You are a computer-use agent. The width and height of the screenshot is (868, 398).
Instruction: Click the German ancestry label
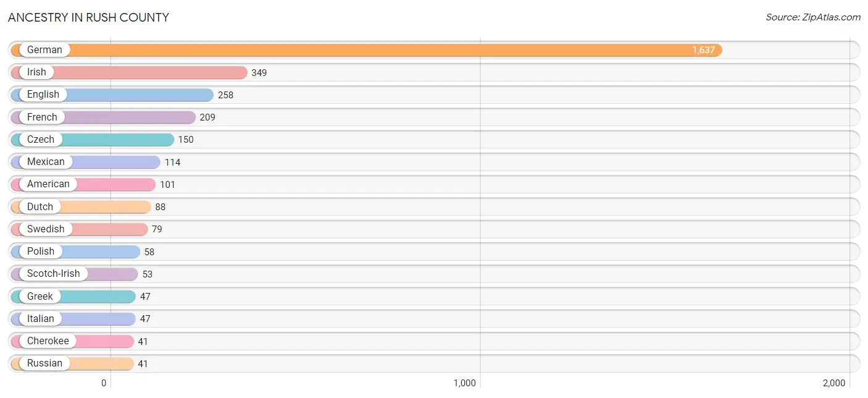tap(44, 50)
